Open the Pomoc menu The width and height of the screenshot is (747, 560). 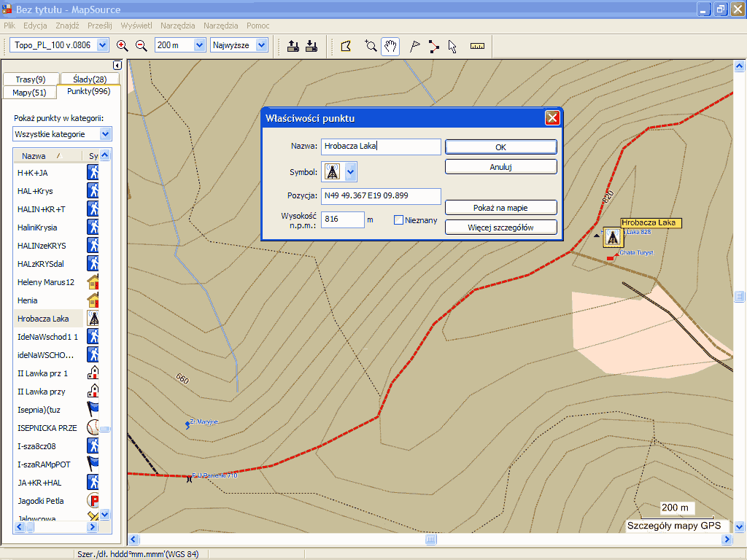[258, 26]
